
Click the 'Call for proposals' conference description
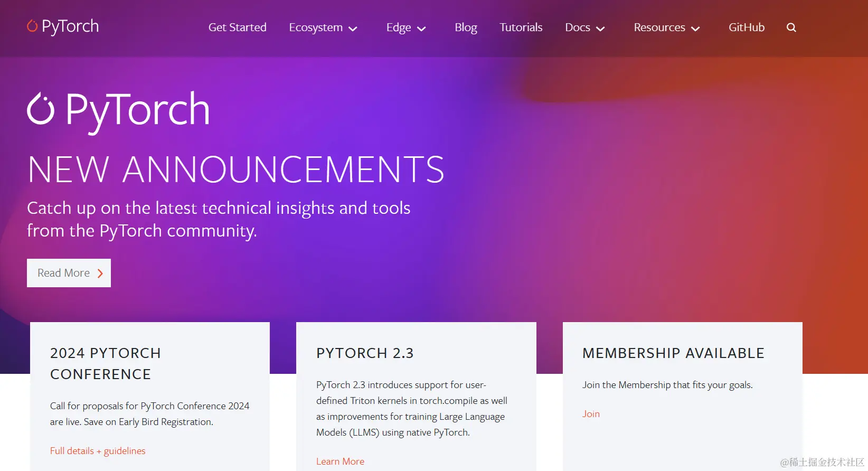(149, 414)
